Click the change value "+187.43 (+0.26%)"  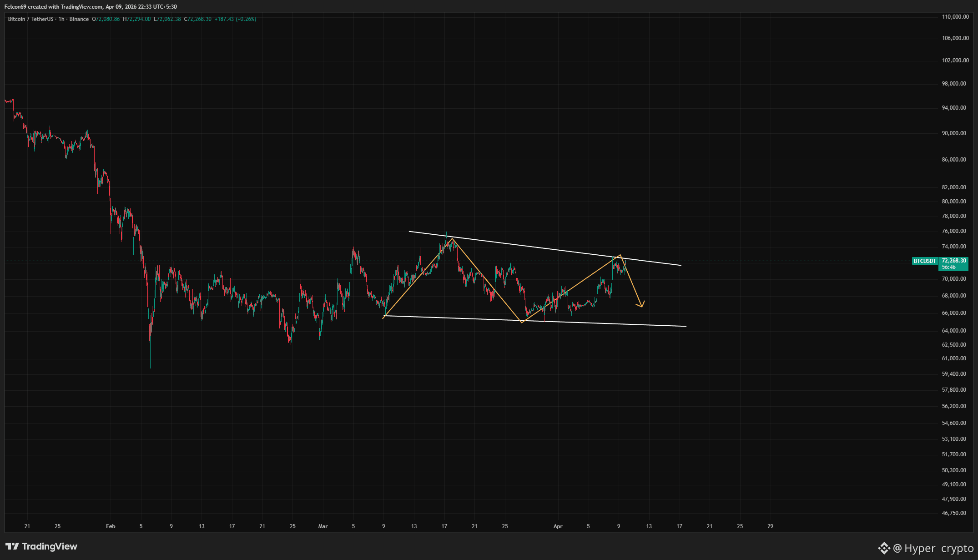tap(236, 19)
